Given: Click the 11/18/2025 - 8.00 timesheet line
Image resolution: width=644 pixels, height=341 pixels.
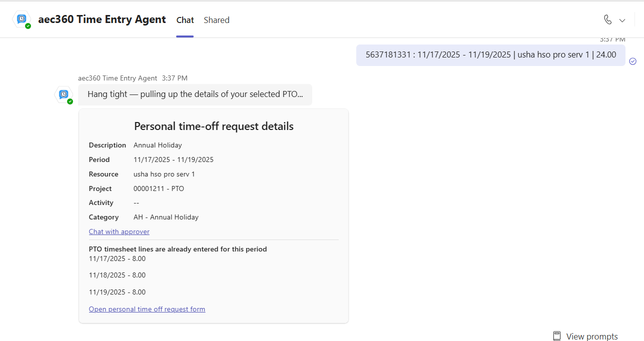Looking at the screenshot, I should click(117, 275).
